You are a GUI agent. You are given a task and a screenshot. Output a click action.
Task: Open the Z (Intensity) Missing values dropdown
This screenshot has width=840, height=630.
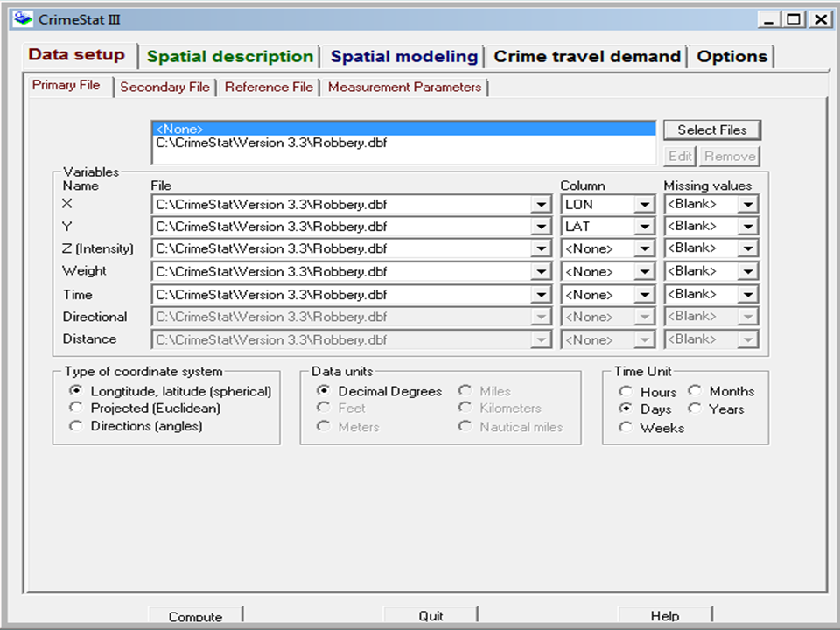(x=748, y=249)
